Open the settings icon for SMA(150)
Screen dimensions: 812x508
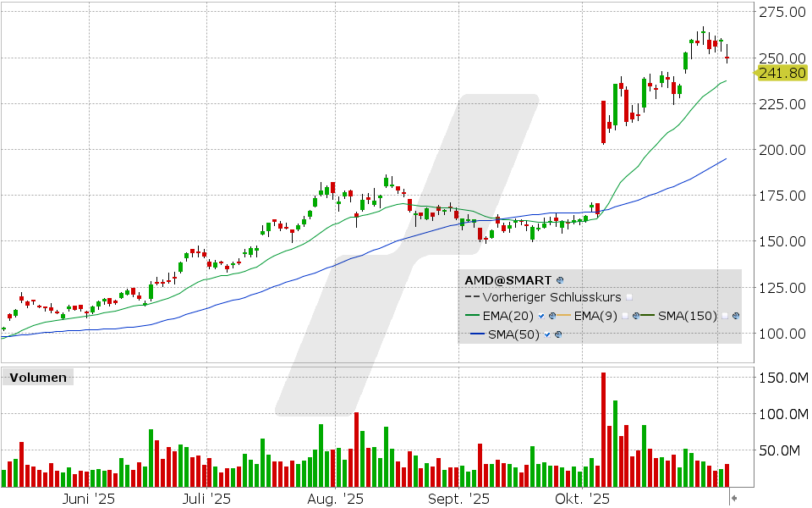coord(735,316)
